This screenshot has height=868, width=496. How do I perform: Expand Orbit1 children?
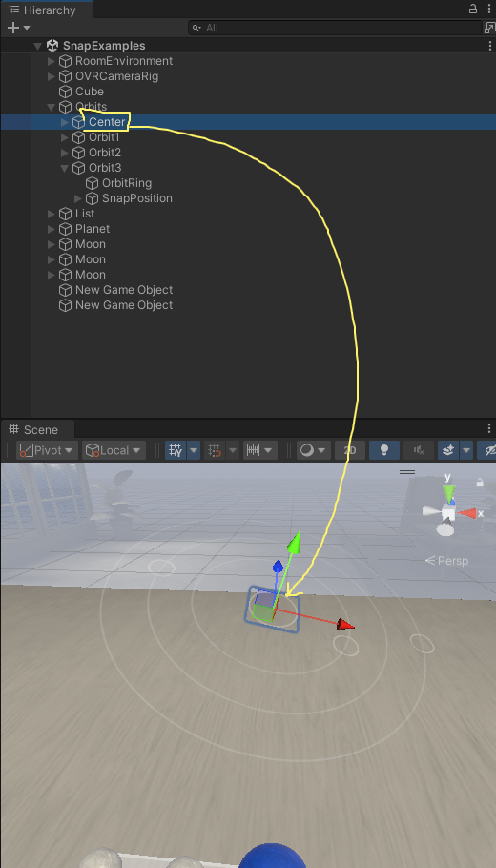65,136
